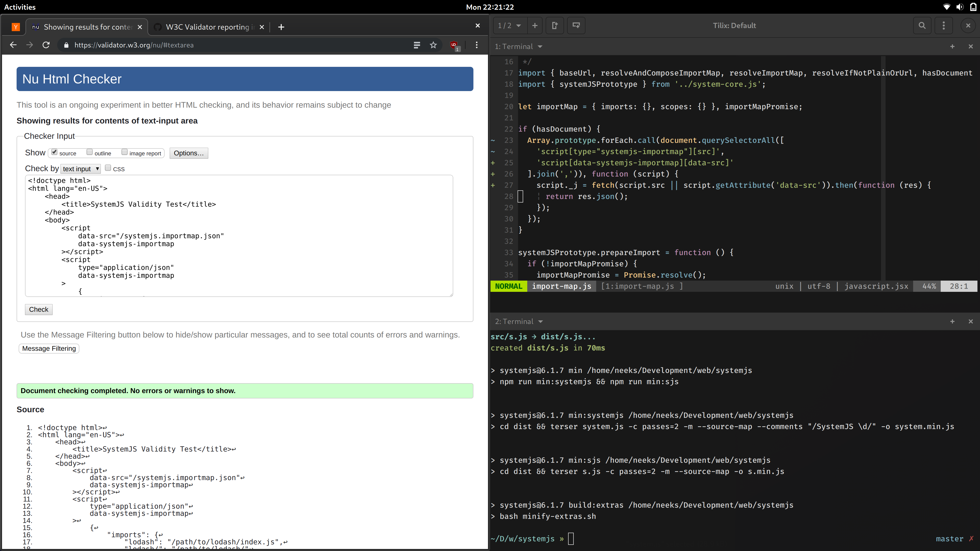Expand the '1: Terminal' title dropdown
The height and width of the screenshot is (551, 980).
(540, 46)
